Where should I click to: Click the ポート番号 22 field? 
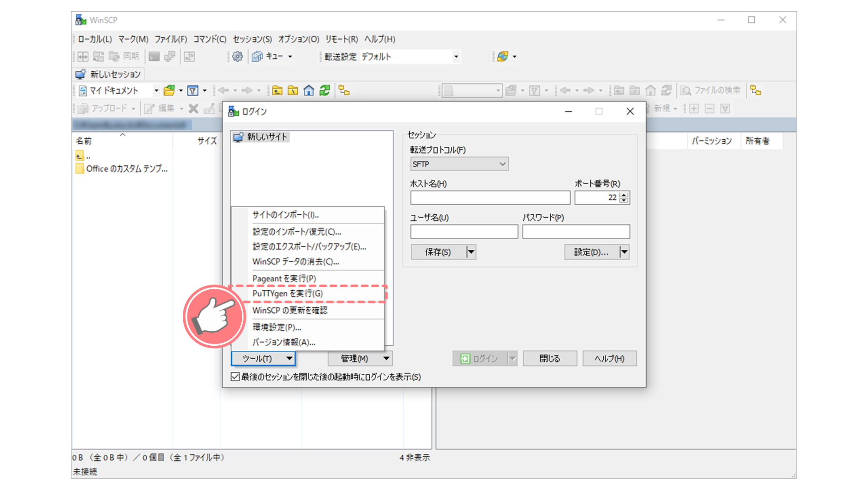pyautogui.click(x=597, y=198)
